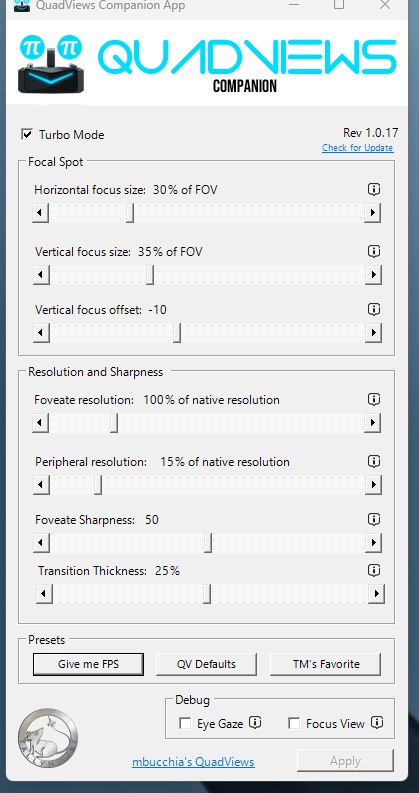Open info icon next to Eye Gaze
This screenshot has width=419, height=793.
click(x=256, y=723)
